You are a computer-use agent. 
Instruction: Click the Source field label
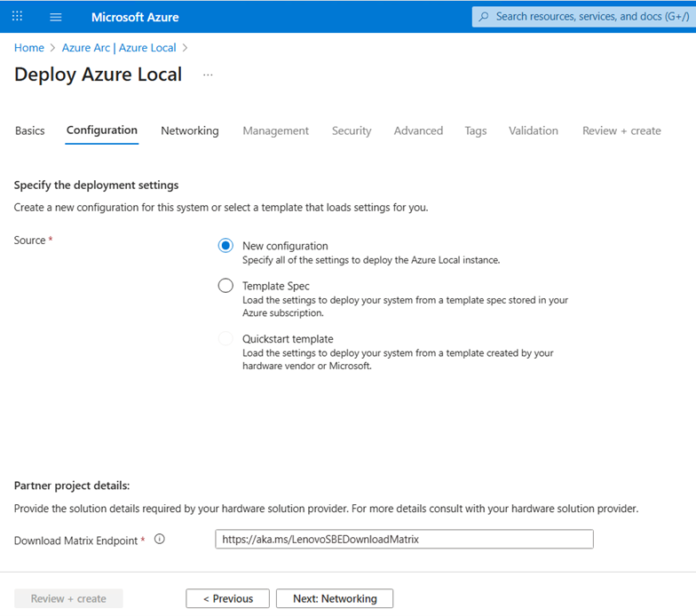[30, 240]
